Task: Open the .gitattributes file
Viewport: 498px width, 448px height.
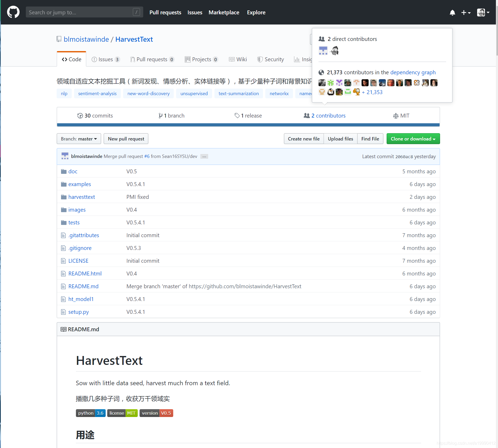Action: pos(84,235)
